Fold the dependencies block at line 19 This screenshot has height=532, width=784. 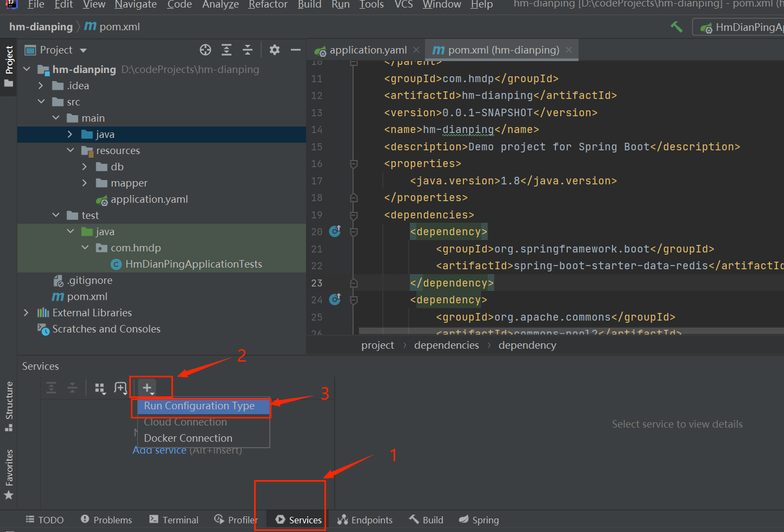pos(354,215)
